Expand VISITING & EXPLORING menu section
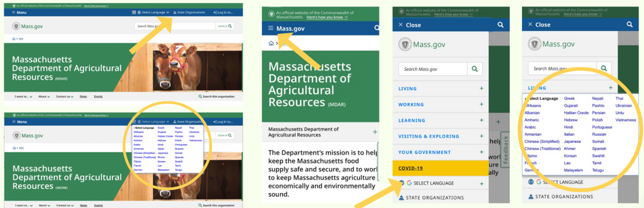 point(481,136)
